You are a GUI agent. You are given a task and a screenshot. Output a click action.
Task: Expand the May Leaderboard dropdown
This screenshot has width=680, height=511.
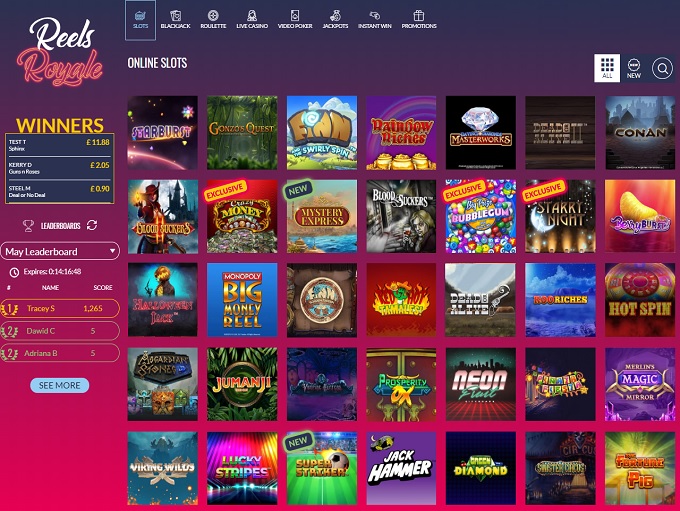pyautogui.click(x=60, y=251)
